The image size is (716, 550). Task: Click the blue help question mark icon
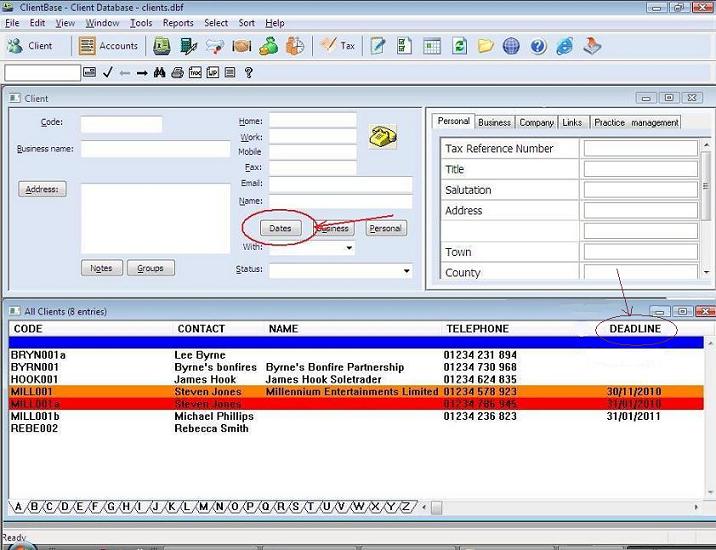[538, 46]
